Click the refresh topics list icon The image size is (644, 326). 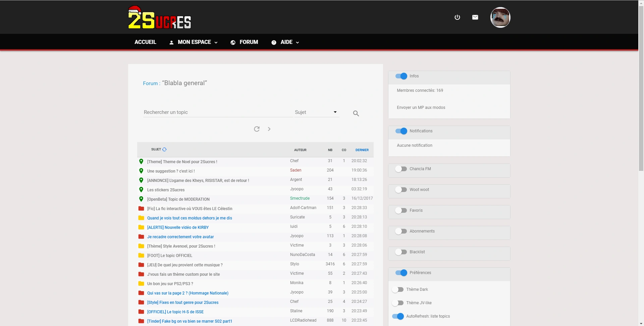(257, 129)
